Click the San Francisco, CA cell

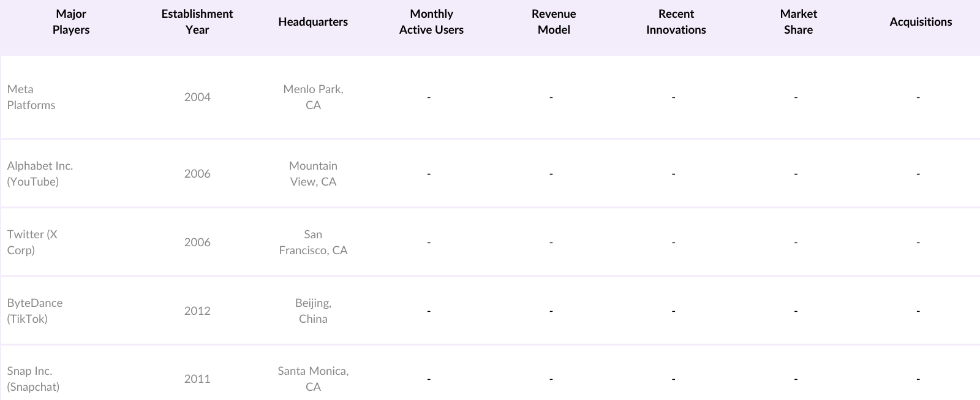(x=313, y=243)
